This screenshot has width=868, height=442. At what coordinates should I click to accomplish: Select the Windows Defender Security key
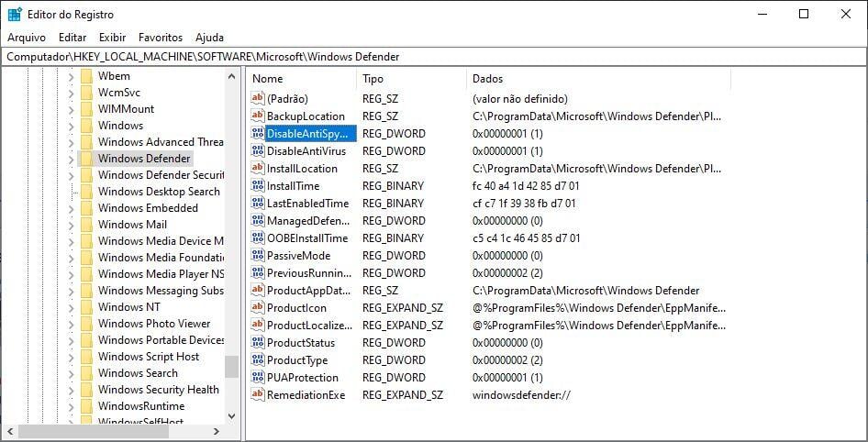[161, 175]
